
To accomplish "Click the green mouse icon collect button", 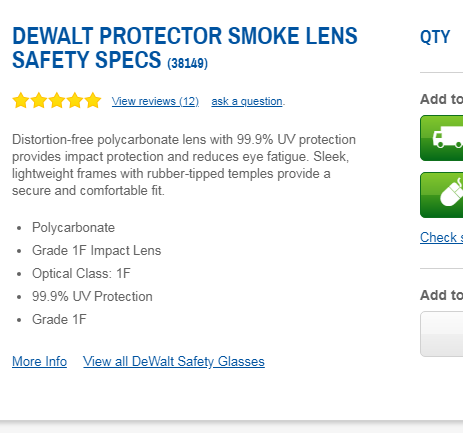I will 442,195.
